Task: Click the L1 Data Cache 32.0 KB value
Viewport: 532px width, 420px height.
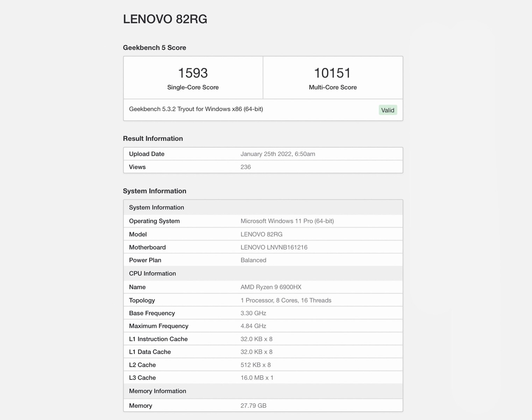Action: click(x=256, y=352)
